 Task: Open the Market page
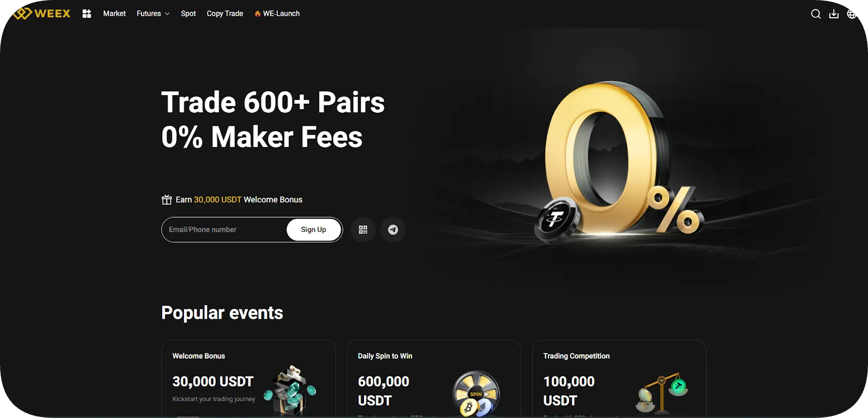114,14
